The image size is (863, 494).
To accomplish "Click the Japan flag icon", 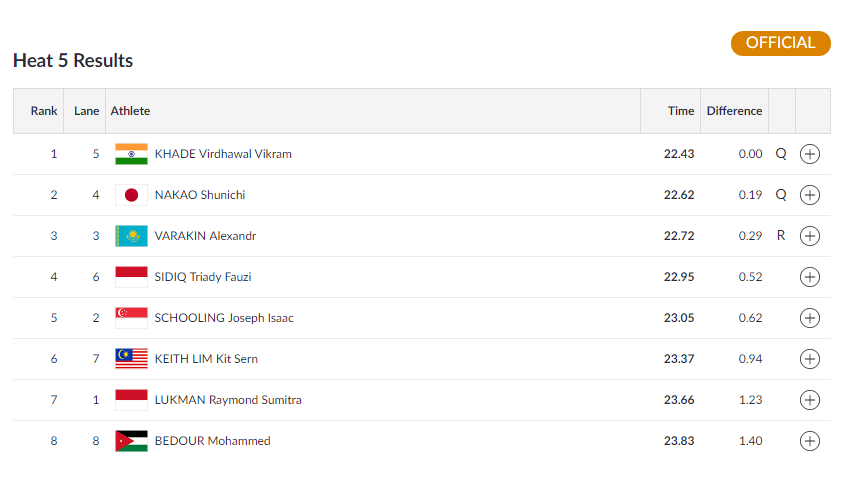I will [x=132, y=195].
